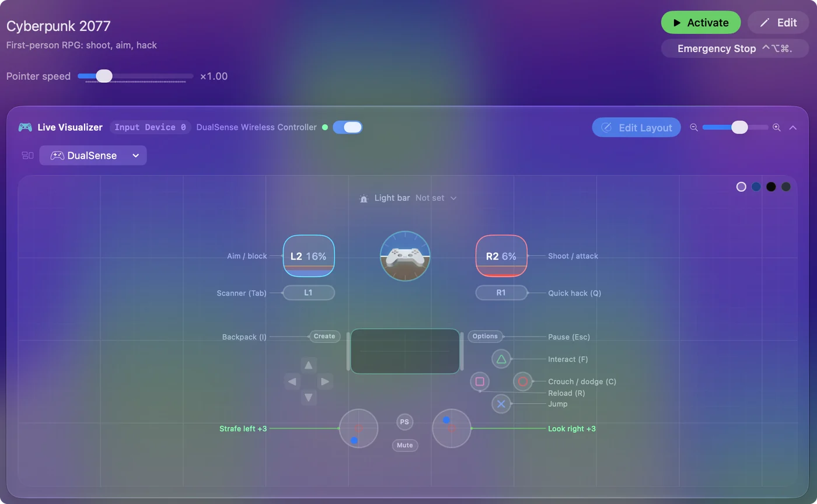Click the Options button

coord(485,337)
